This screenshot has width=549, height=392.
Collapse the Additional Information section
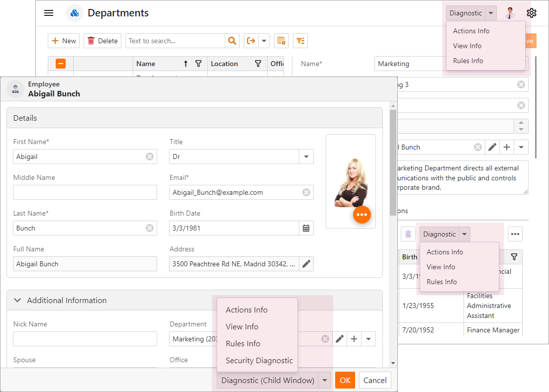point(17,301)
